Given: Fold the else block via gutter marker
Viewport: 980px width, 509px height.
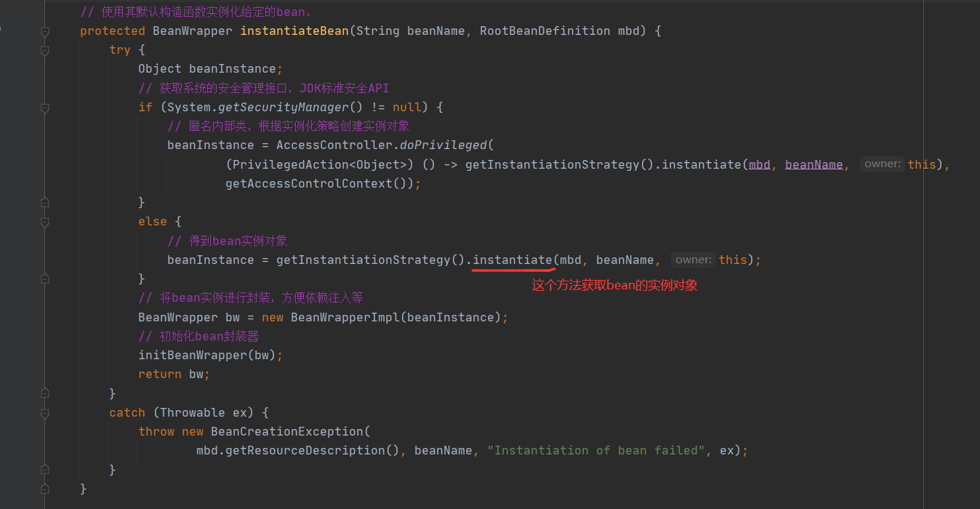Looking at the screenshot, I should 45,222.
